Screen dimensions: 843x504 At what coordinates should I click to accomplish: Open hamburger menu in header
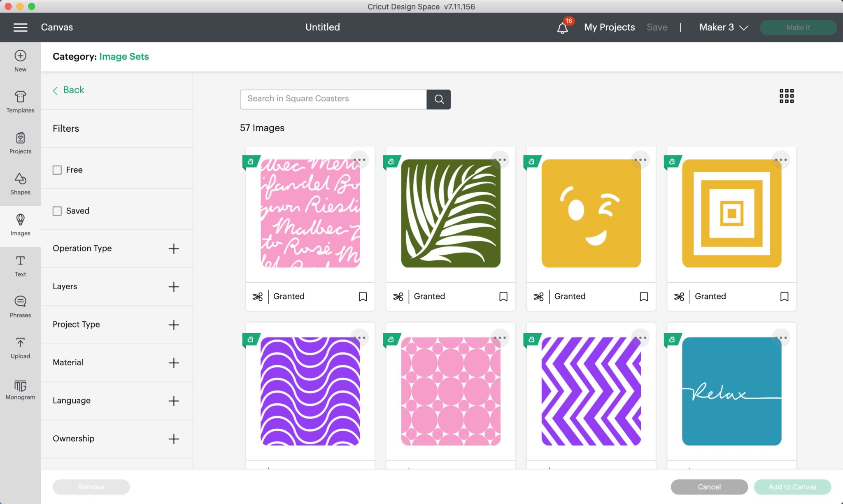click(20, 27)
